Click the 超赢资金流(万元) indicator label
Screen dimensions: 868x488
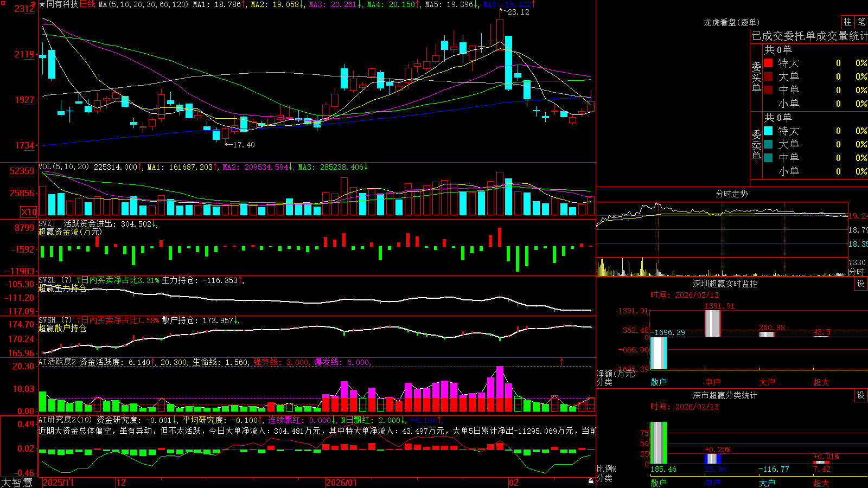(x=70, y=232)
